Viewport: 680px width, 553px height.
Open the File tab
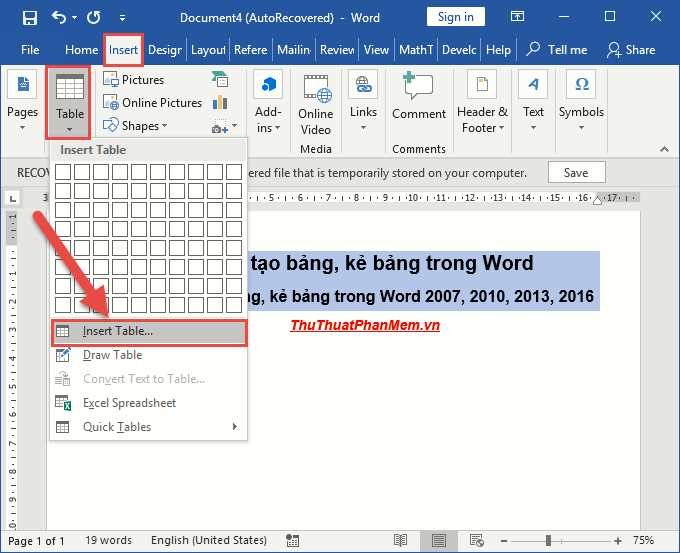30,50
